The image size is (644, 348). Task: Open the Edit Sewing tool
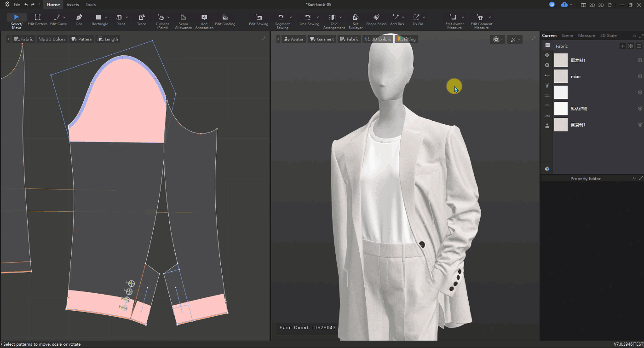pyautogui.click(x=258, y=19)
